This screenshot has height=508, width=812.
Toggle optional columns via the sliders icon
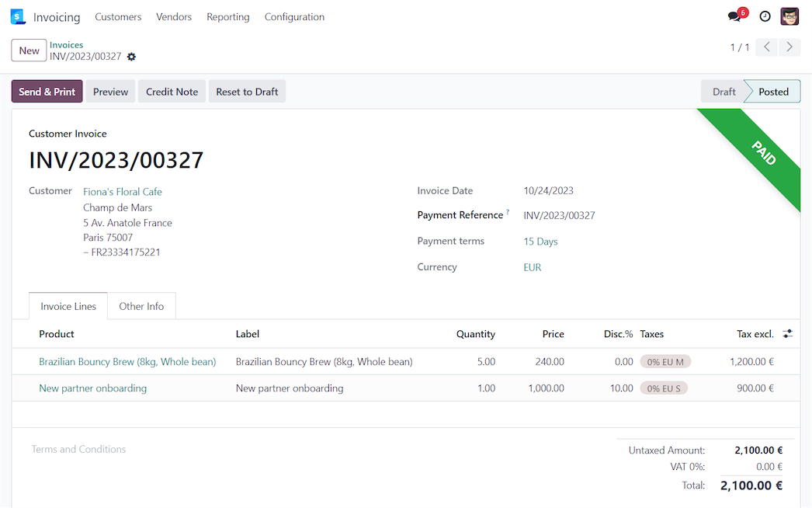point(787,333)
